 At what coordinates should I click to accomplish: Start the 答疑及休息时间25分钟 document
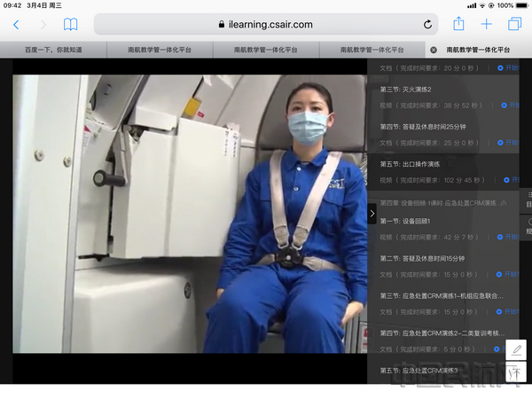click(509, 143)
